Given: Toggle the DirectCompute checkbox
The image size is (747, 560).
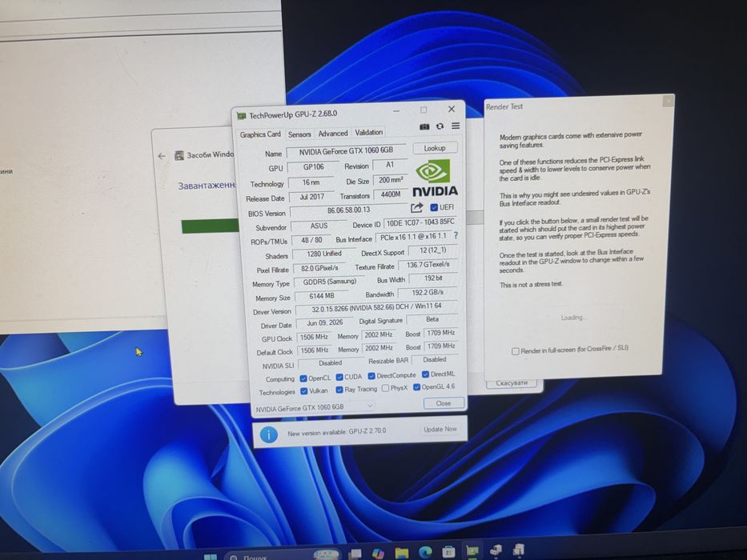Looking at the screenshot, I should coord(371,376).
